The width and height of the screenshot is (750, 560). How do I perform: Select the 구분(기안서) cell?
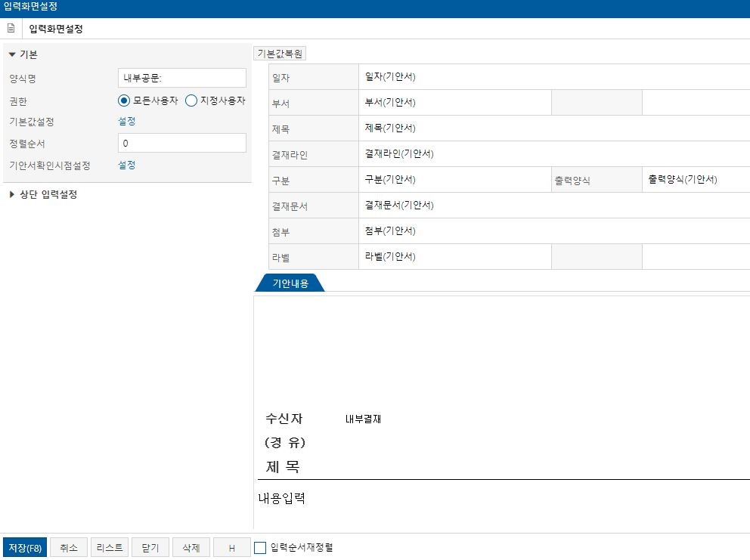pyautogui.click(x=455, y=179)
